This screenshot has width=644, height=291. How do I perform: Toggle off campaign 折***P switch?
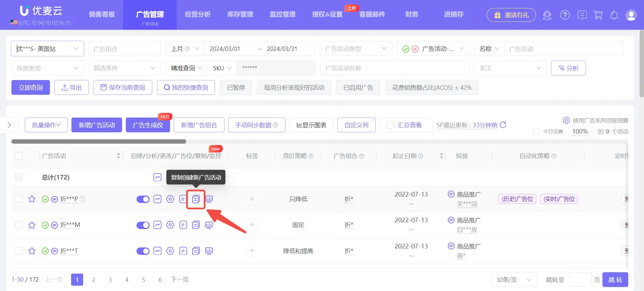[143, 199]
